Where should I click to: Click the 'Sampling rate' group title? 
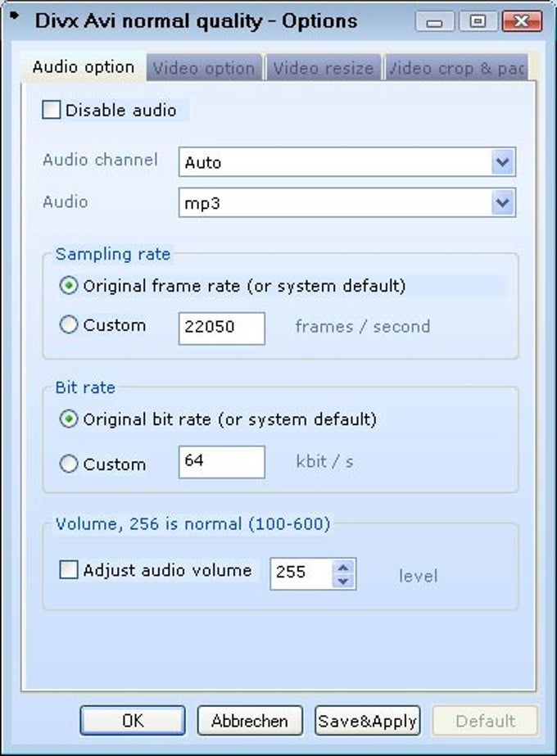click(113, 254)
